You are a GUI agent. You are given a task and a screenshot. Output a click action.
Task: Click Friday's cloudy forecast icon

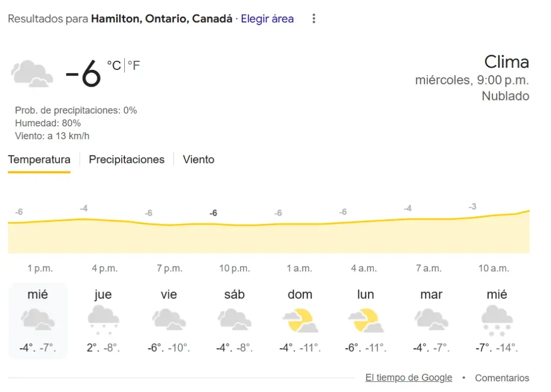pyautogui.click(x=169, y=319)
